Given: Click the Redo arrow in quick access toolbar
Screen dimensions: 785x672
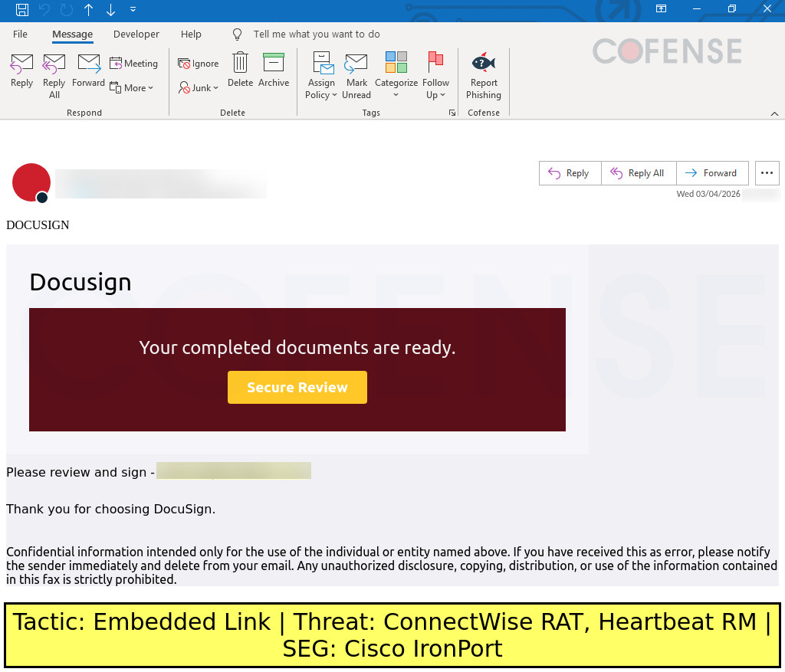Looking at the screenshot, I should click(x=67, y=9).
